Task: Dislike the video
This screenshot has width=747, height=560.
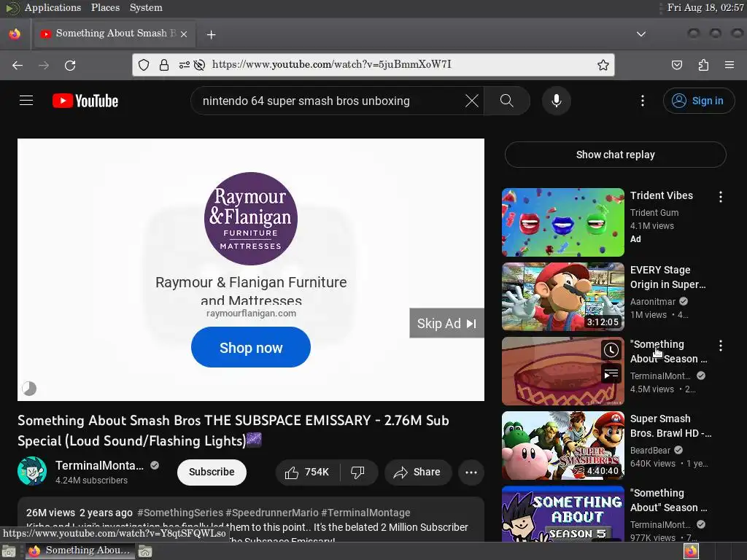Action: pyautogui.click(x=357, y=472)
